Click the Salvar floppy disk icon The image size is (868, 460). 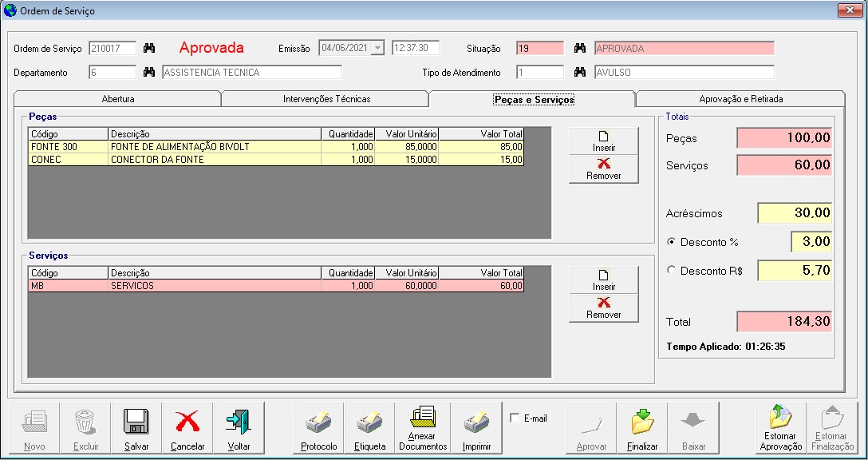point(136,421)
